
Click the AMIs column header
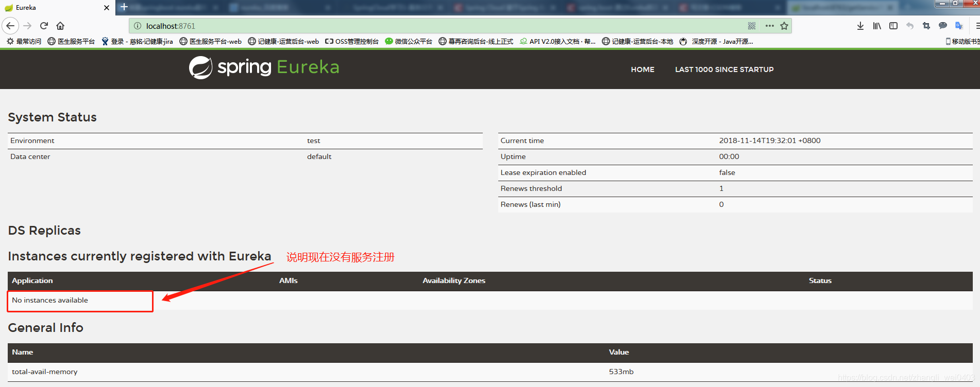[289, 280]
